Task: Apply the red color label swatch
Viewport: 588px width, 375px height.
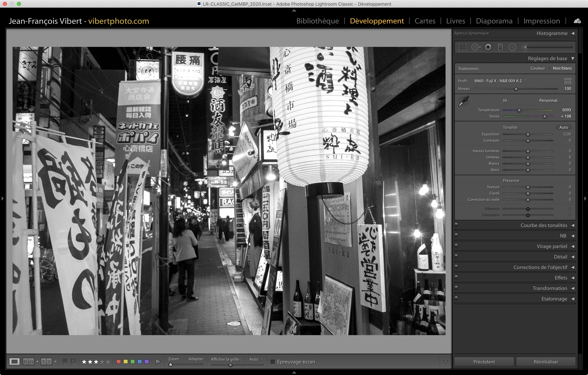Action: coord(119,362)
